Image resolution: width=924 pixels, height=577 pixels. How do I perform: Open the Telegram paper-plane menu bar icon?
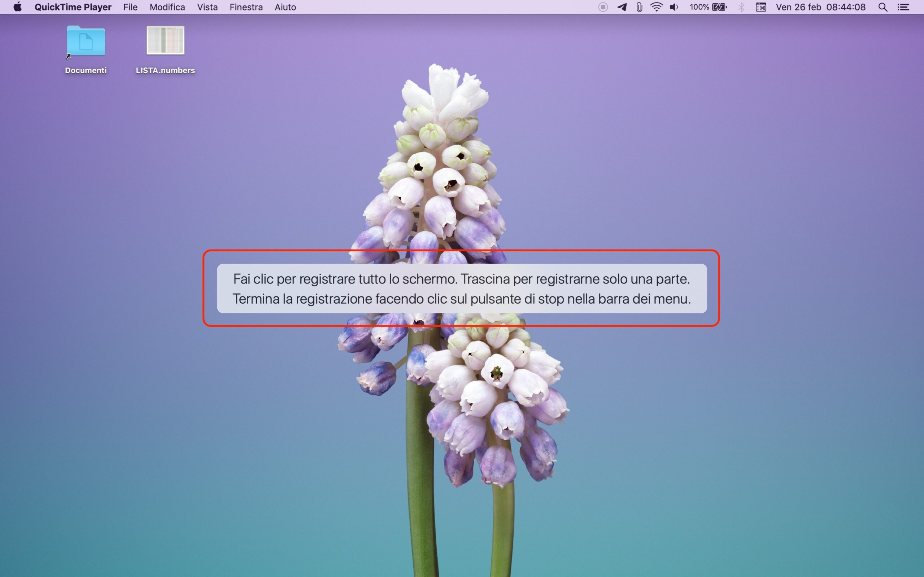[x=622, y=7]
